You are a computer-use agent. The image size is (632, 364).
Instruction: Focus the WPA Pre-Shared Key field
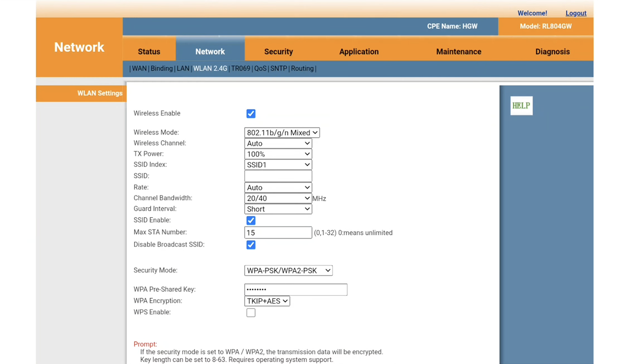click(295, 290)
